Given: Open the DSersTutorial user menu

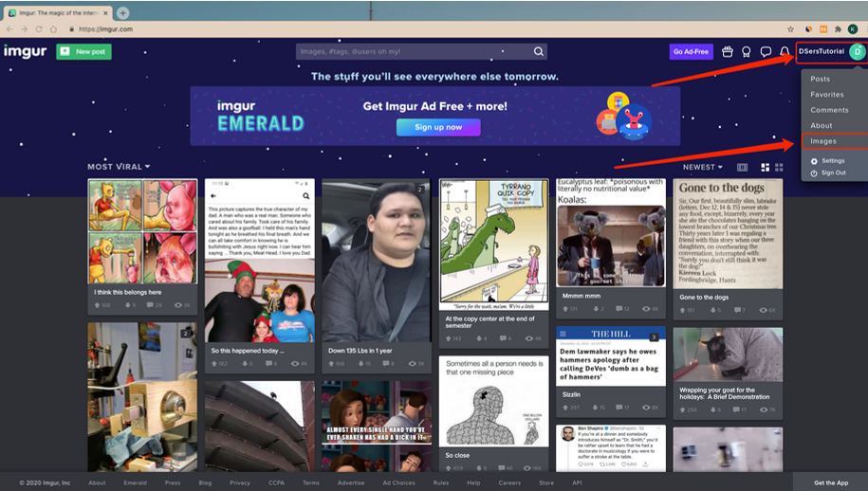Looking at the screenshot, I should point(831,51).
